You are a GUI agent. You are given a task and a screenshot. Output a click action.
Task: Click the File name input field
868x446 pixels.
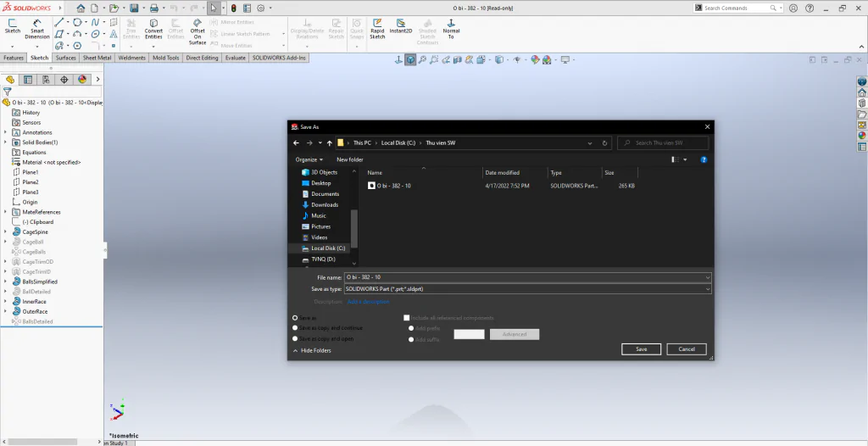(x=524, y=277)
